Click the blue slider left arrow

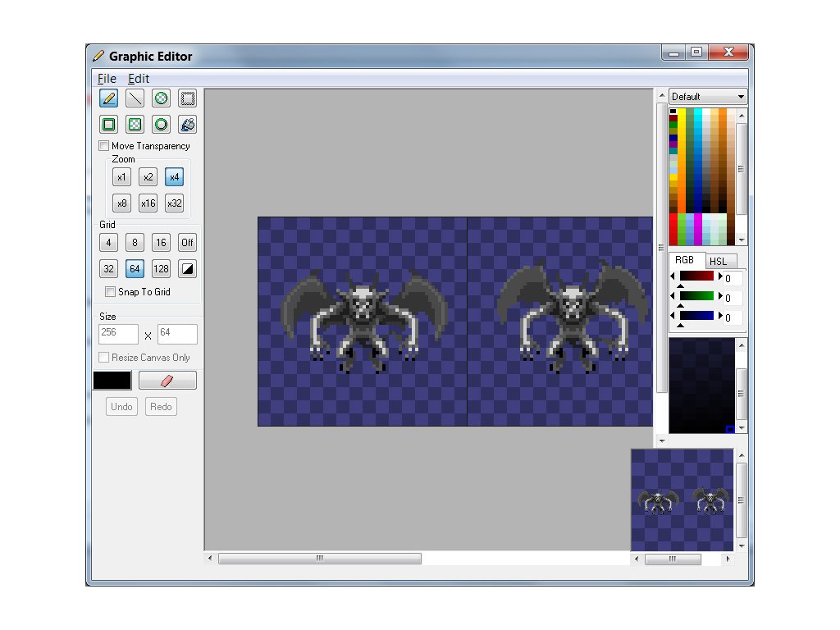click(x=673, y=317)
